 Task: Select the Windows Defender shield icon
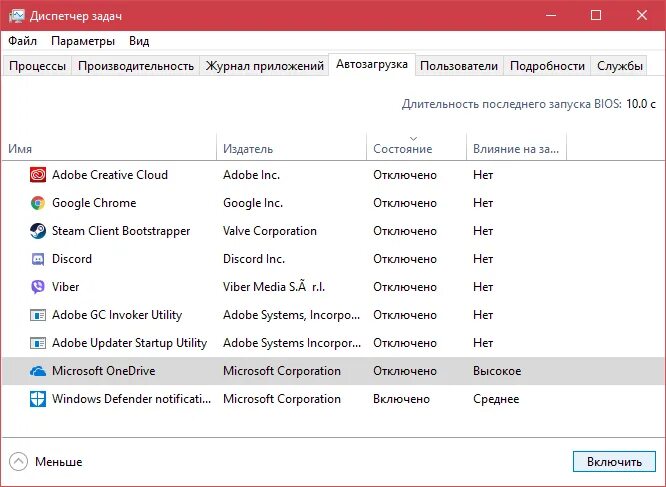(x=38, y=399)
